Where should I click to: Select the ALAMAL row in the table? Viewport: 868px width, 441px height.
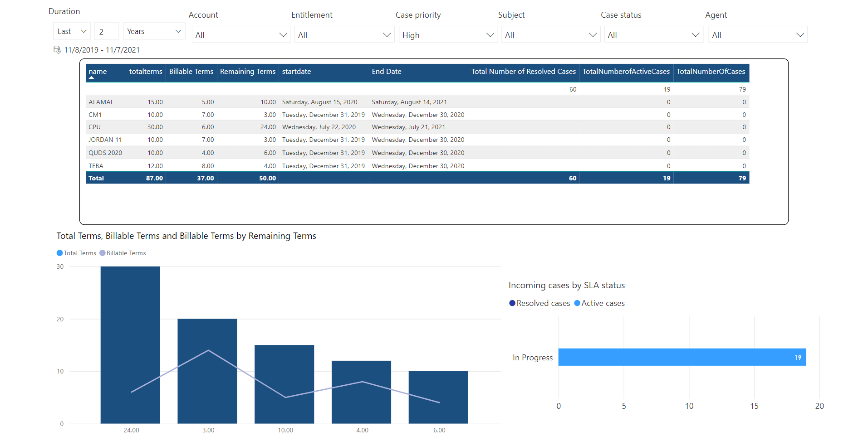pos(417,102)
